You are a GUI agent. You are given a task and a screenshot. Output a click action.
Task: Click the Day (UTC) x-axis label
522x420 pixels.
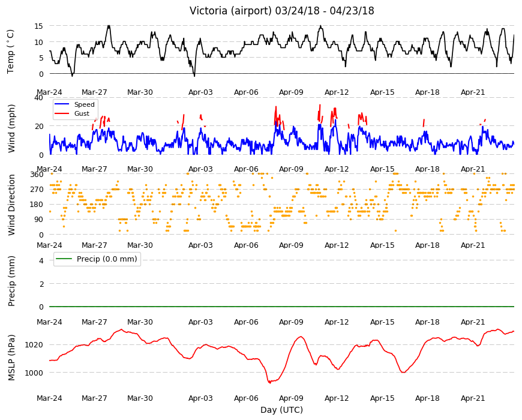pos(281,410)
